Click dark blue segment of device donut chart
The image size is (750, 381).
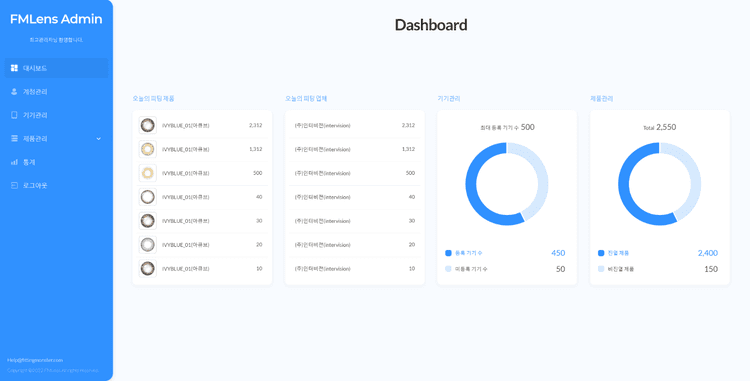click(471, 184)
